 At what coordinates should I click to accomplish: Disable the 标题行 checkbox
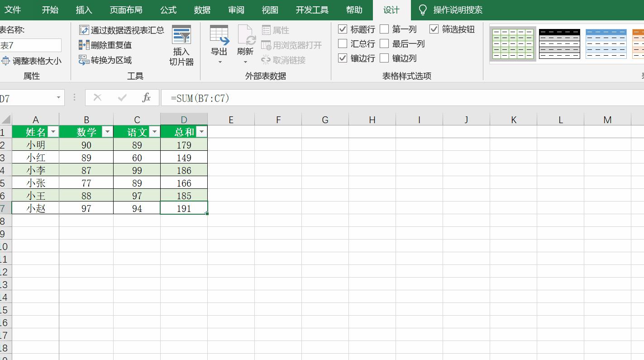coord(343,29)
